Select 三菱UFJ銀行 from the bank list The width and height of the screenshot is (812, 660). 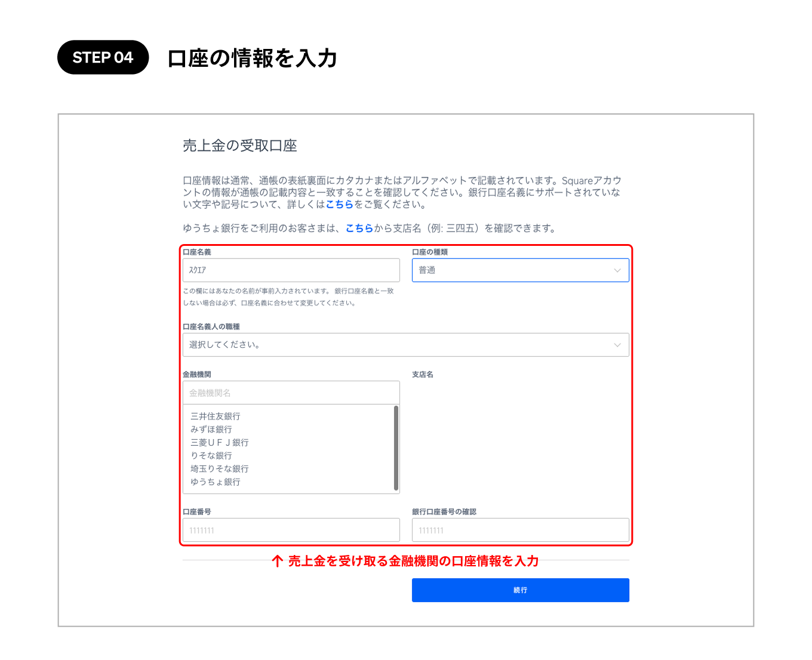click(x=219, y=442)
